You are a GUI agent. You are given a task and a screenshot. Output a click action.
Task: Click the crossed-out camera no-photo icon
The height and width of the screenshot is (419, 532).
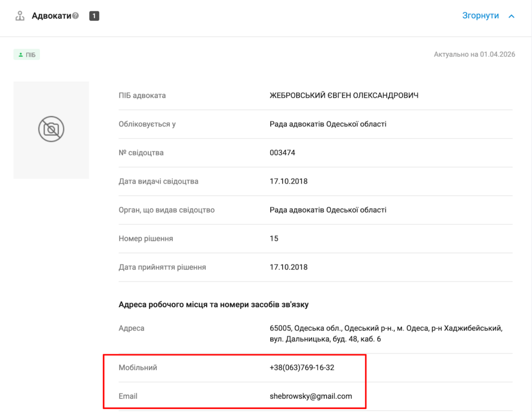coord(51,129)
